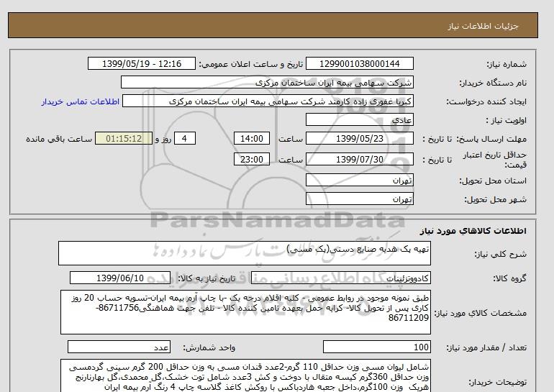Click the delivery city field تهران

359,199
